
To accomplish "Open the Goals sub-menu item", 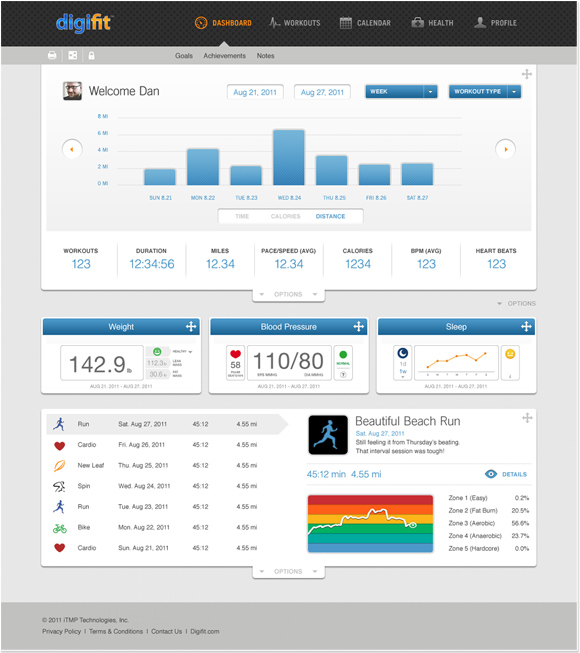I will (x=184, y=55).
